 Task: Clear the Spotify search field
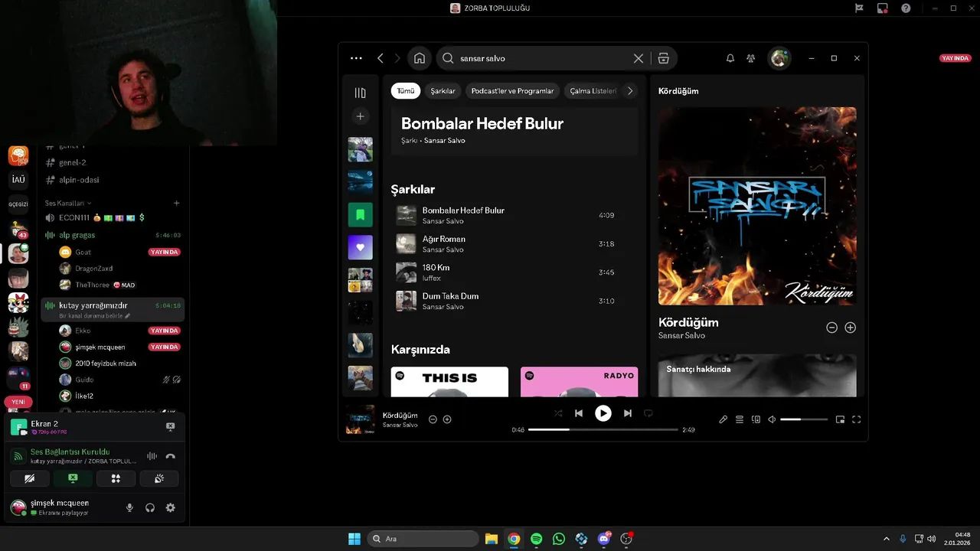pyautogui.click(x=639, y=58)
